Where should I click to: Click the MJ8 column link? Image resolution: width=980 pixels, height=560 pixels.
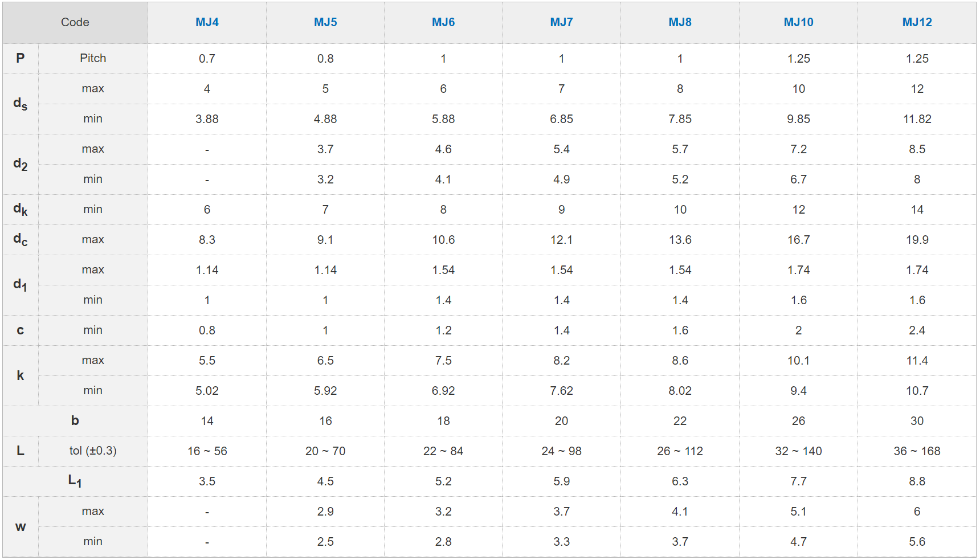[680, 22]
